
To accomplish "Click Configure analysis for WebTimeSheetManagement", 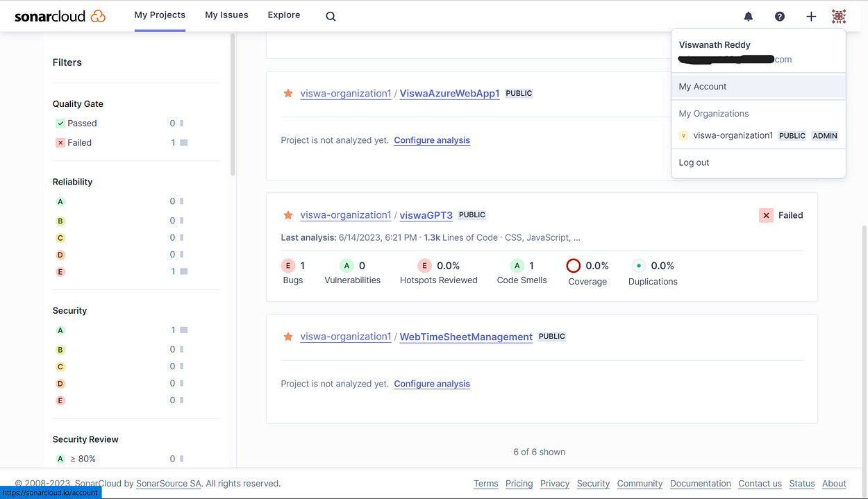I will click(x=432, y=384).
